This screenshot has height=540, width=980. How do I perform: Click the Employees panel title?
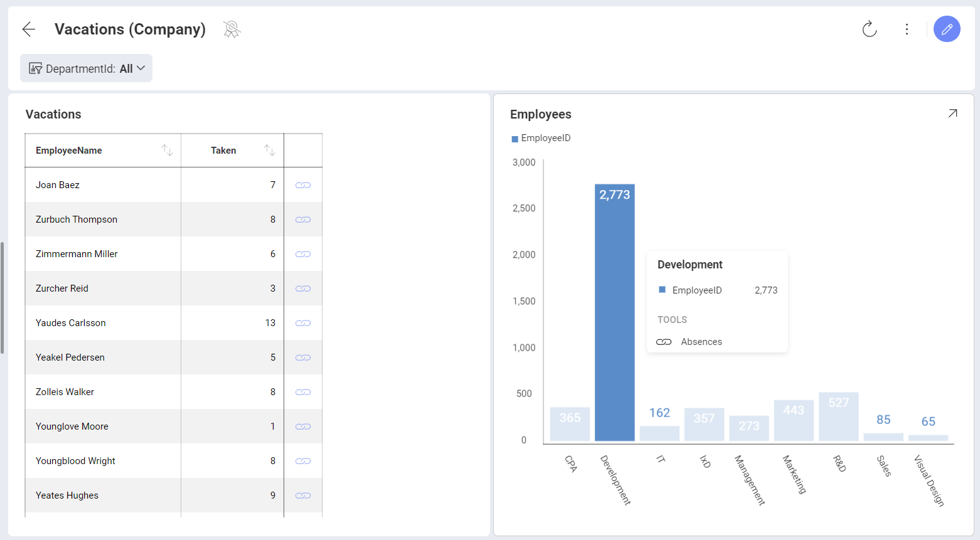(x=541, y=114)
